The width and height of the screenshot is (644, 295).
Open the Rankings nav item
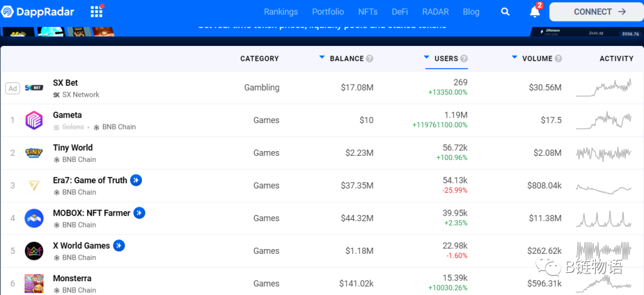(281, 11)
